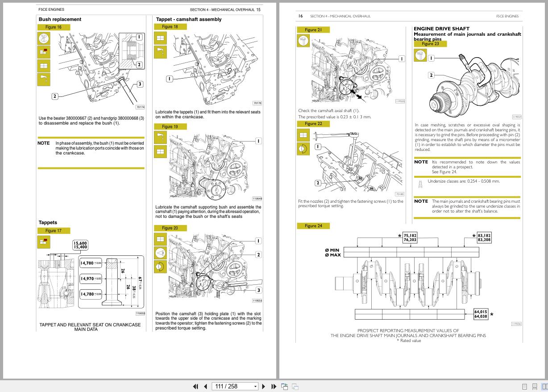Click the 15,600 / 15,400 dimension box
Image resolution: width=548 pixels, height=392 pixels.
click(x=81, y=245)
